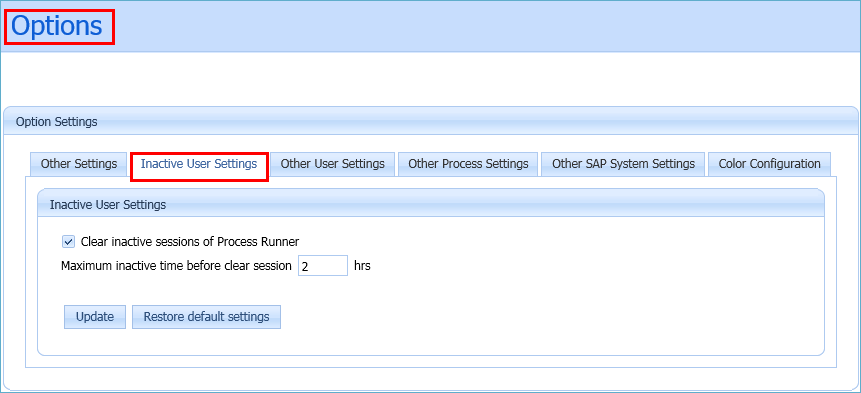The width and height of the screenshot is (861, 393).
Task: Click the maximum inactive time hours field
Action: (x=323, y=266)
